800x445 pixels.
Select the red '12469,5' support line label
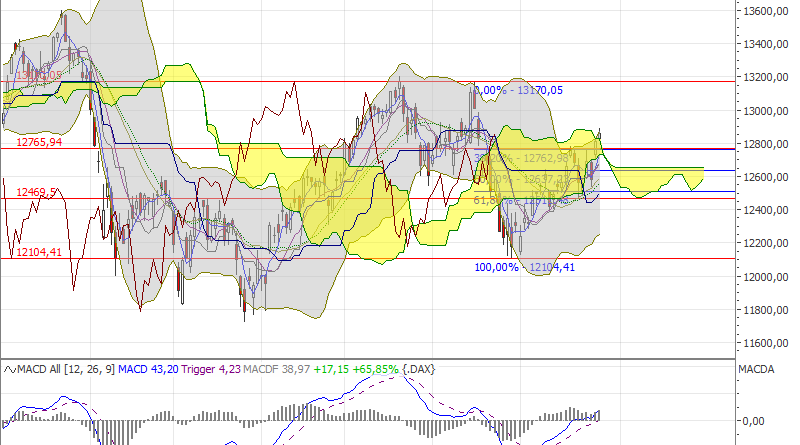click(x=35, y=191)
